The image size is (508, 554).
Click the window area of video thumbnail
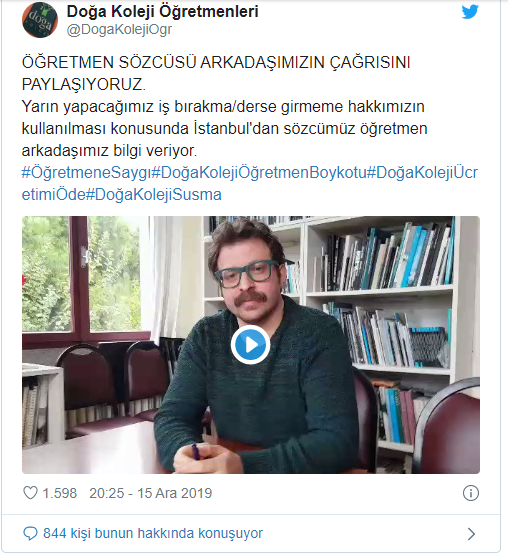pos(85,276)
